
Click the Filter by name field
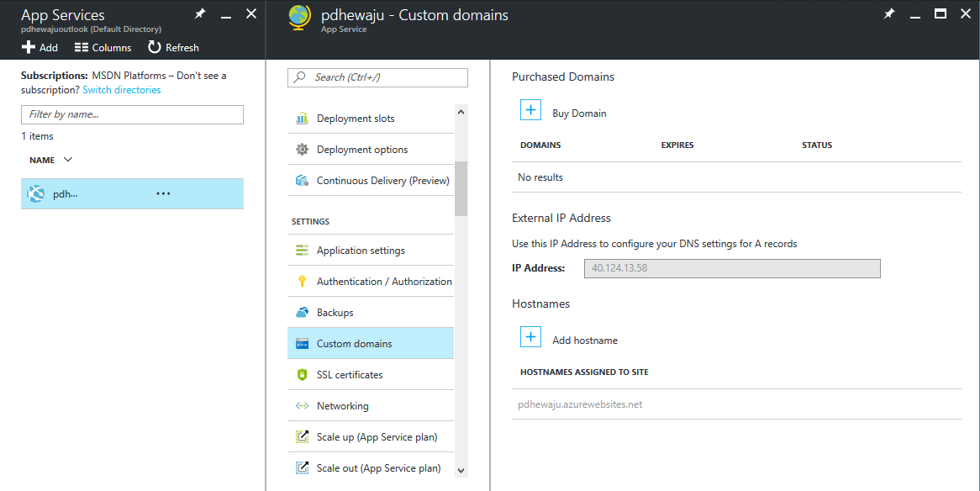pyautogui.click(x=132, y=114)
